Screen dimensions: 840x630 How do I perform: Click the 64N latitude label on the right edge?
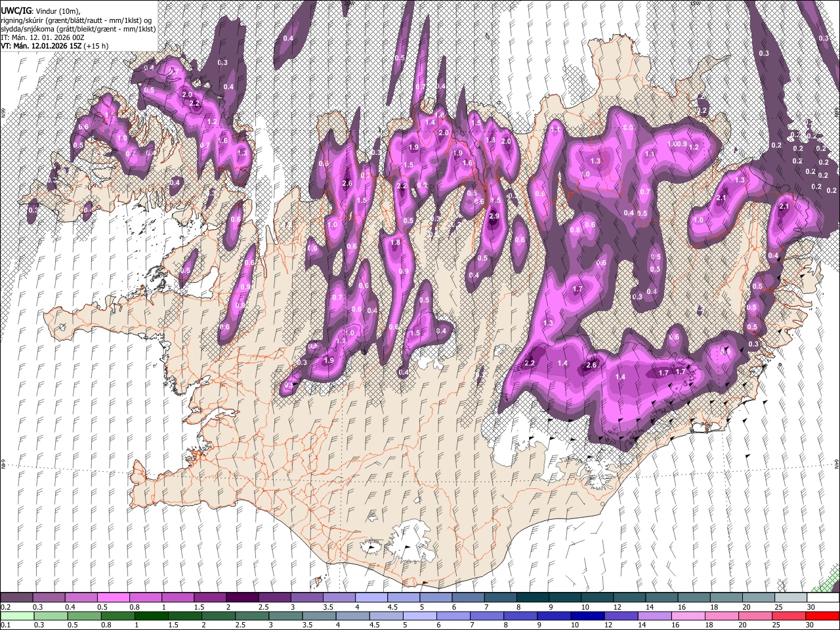pos(837,464)
